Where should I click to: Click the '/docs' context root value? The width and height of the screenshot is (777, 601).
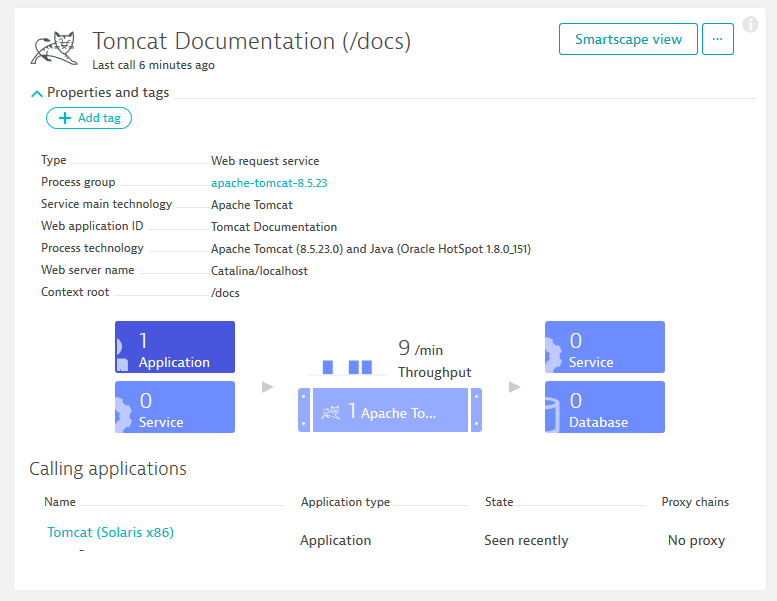click(x=225, y=293)
